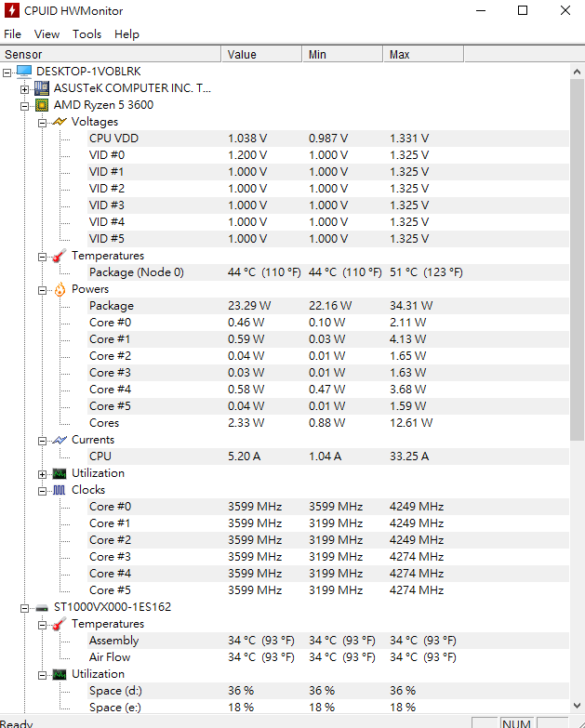Click the AMD Ryzen 5 3600 CPU chip icon
This screenshot has height=728, width=585.
pos(42,105)
